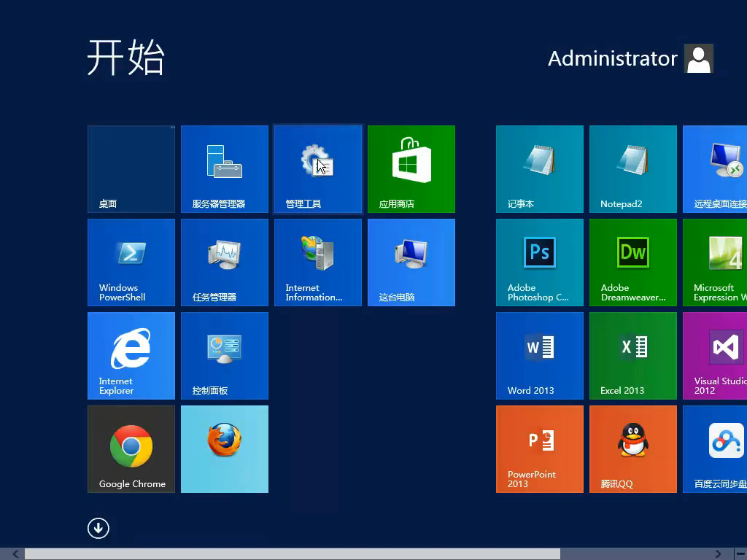This screenshot has width=747, height=560.
Task: Launch PowerPoint 2013
Action: 540,448
